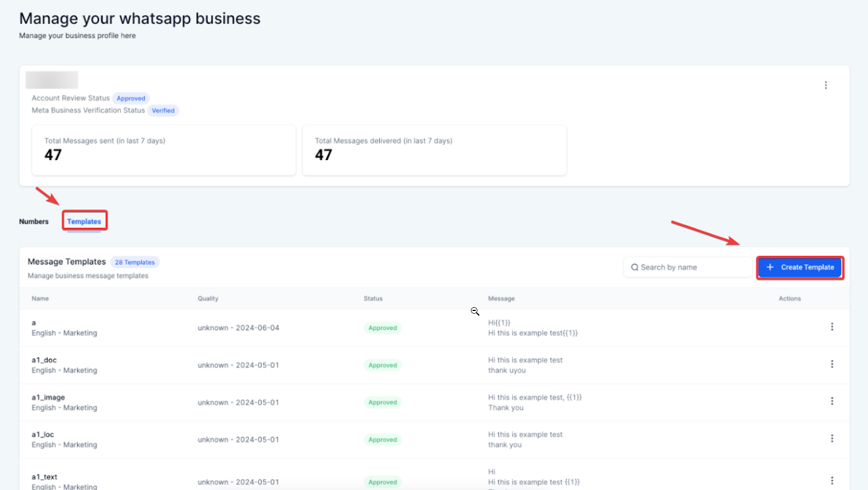868x490 pixels.
Task: Open actions menu for a1_text template
Action: point(832,481)
